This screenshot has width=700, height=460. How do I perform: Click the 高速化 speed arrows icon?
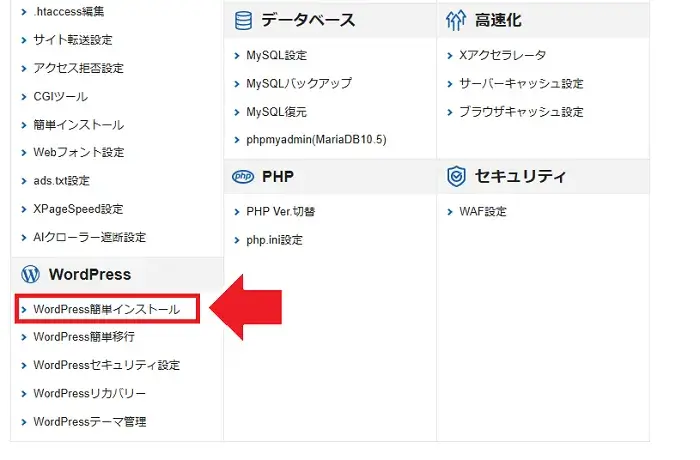point(456,21)
